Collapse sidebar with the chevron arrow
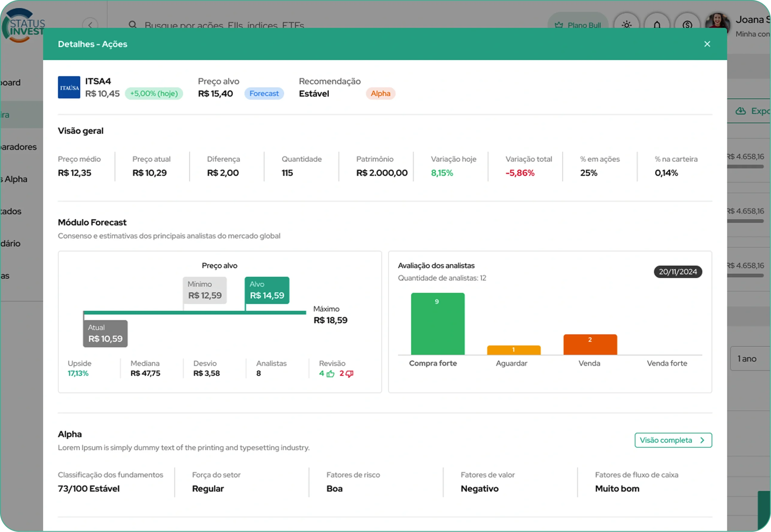This screenshot has width=771, height=532. 90,24
